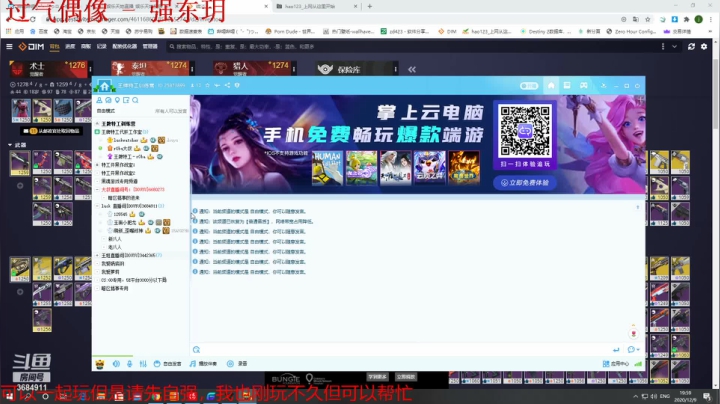Collapse the notification area with top-right arrow
This screenshot has height=404, width=720.
pyautogui.click(x=637, y=208)
